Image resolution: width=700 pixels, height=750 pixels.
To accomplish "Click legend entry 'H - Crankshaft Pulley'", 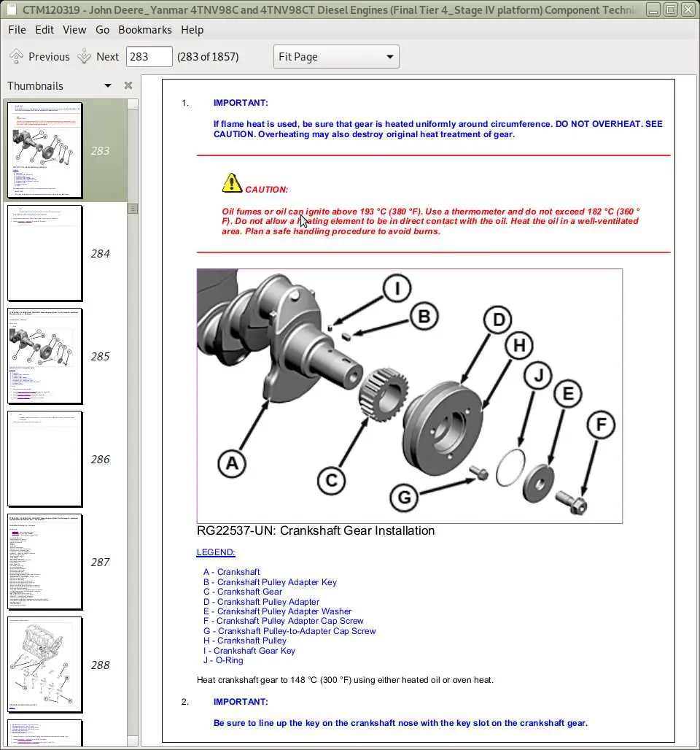I will (x=245, y=641).
